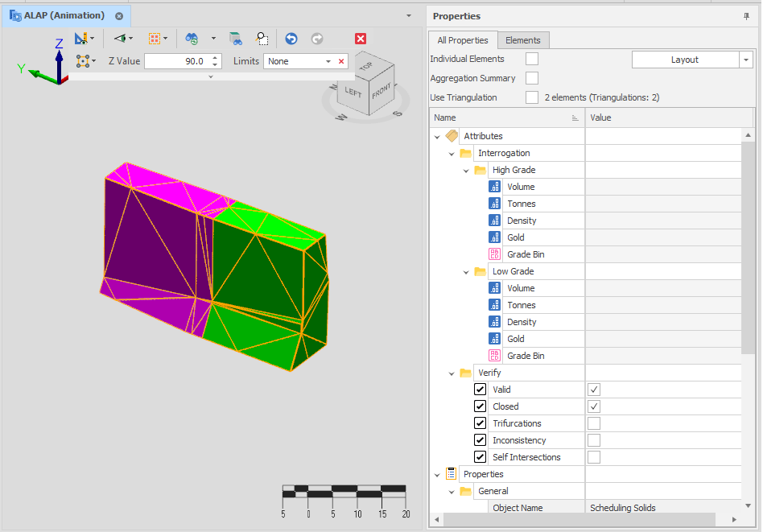This screenshot has height=532, width=763.
Task: Tick the Aggregation Summary checkbox
Action: coord(532,78)
